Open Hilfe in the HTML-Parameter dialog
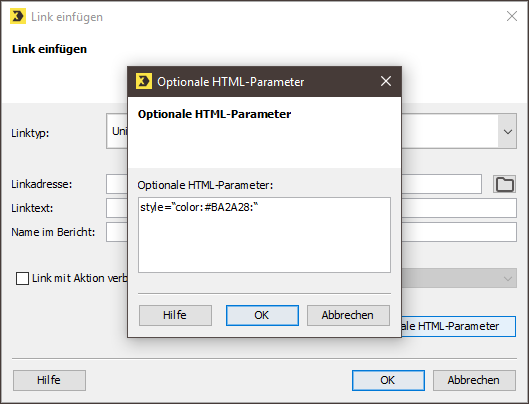This screenshot has height=404, width=529. tap(175, 315)
